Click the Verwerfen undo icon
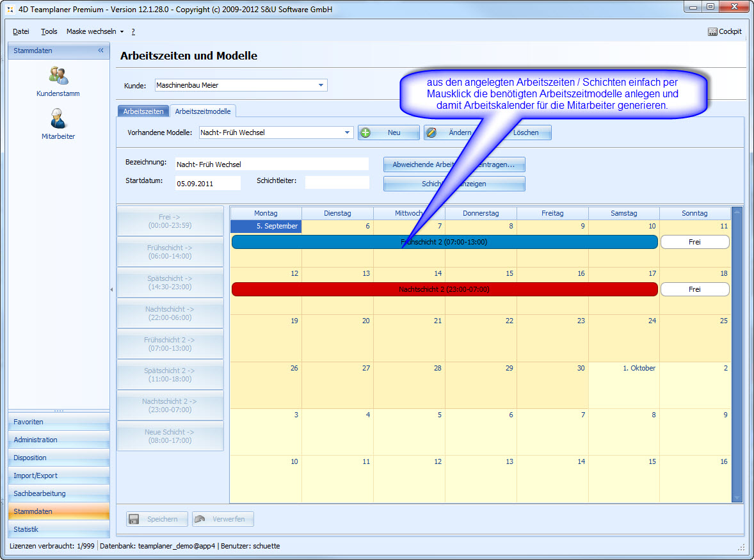The width and height of the screenshot is (754, 560). (x=200, y=519)
